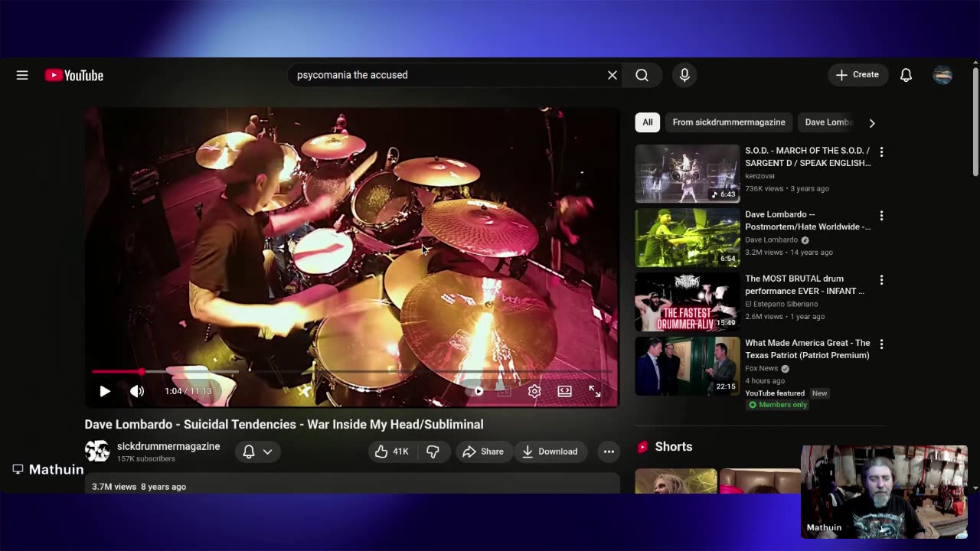The image size is (980, 551).
Task: Click the video title 'Dave Lombardo - Suicidal Tendencies'
Action: tap(284, 425)
